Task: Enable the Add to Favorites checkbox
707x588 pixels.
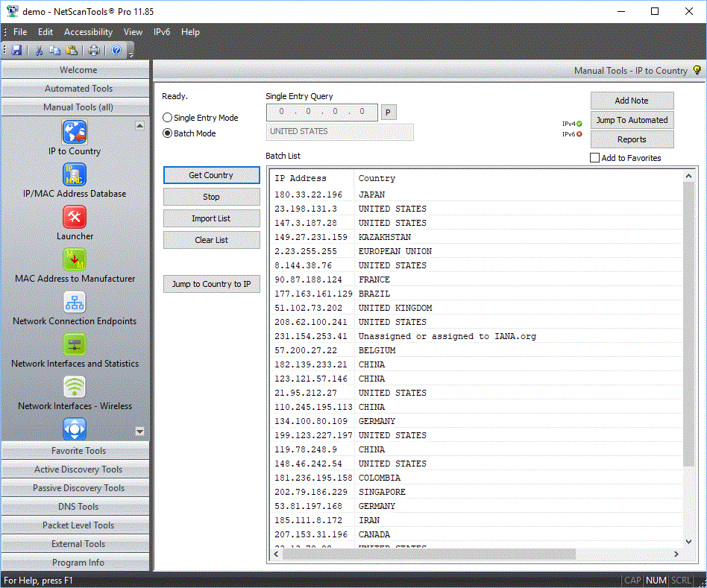Action: click(x=594, y=158)
